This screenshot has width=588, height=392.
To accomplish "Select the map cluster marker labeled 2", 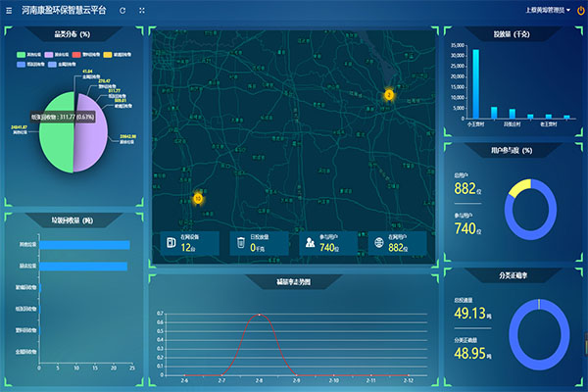I will (x=388, y=95).
